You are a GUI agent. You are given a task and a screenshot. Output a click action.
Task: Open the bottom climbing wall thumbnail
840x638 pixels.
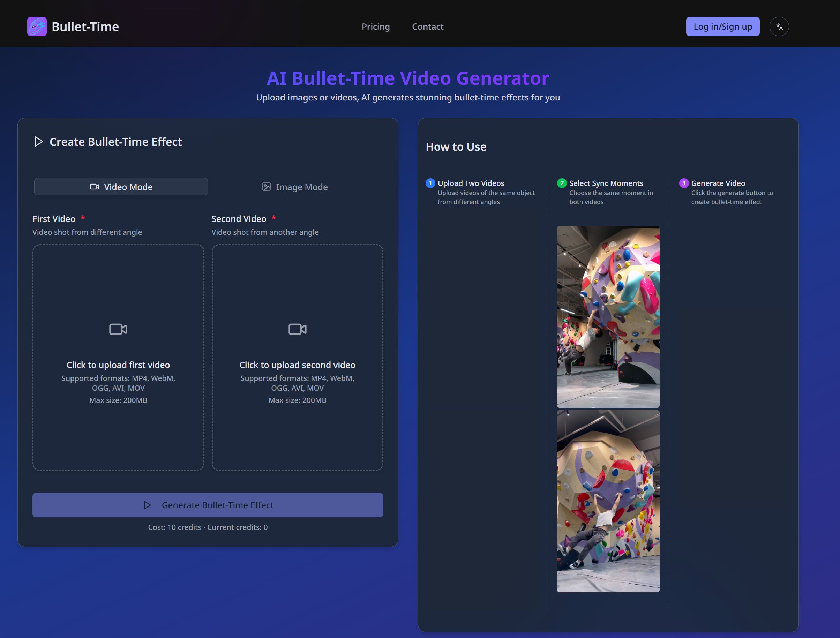608,501
